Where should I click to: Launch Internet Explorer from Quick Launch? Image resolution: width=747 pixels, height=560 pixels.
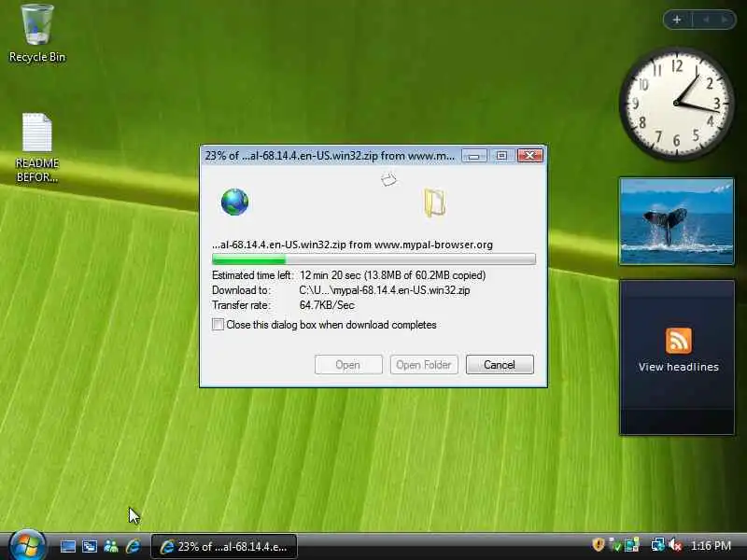[133, 546]
